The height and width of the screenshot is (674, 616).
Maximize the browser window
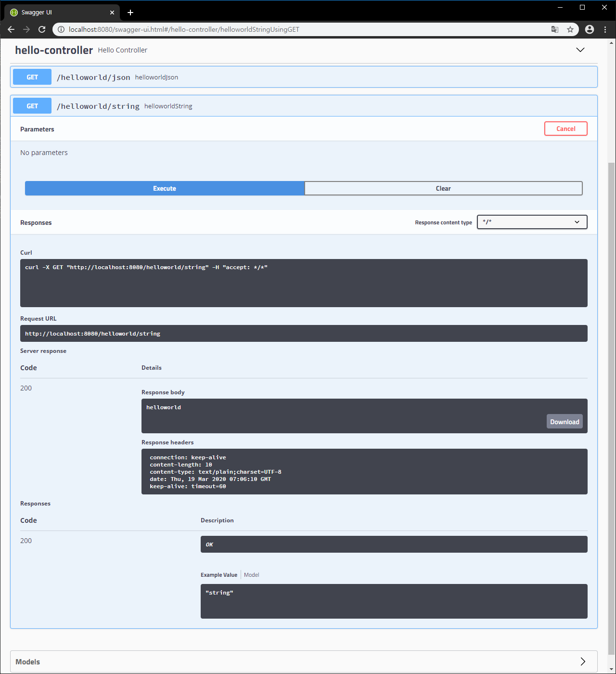[x=582, y=7]
